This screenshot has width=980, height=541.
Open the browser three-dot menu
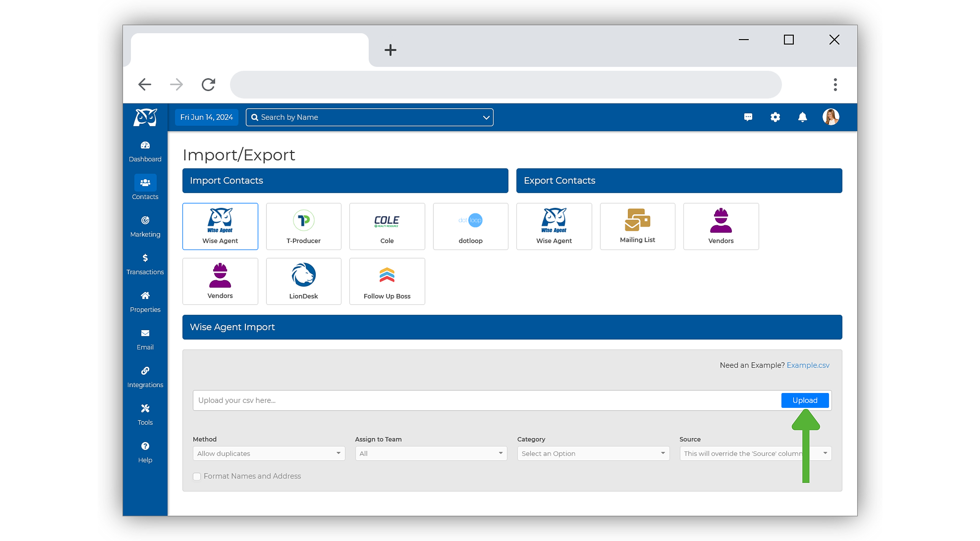point(835,85)
